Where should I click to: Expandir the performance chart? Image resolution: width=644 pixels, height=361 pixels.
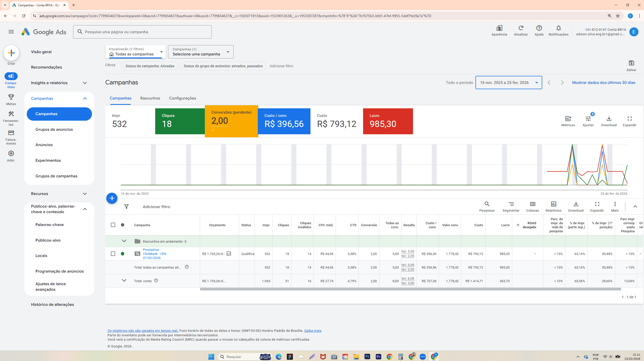pyautogui.click(x=630, y=121)
